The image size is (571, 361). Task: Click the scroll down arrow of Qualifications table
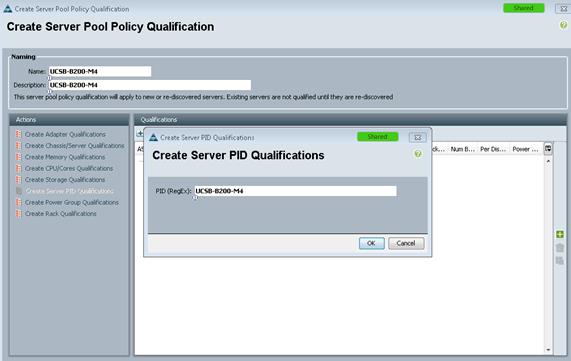click(548, 350)
